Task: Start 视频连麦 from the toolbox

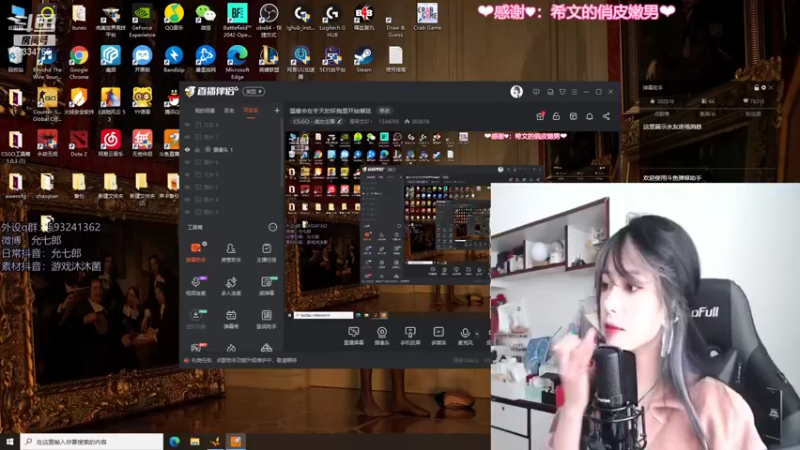Action: pos(195,286)
